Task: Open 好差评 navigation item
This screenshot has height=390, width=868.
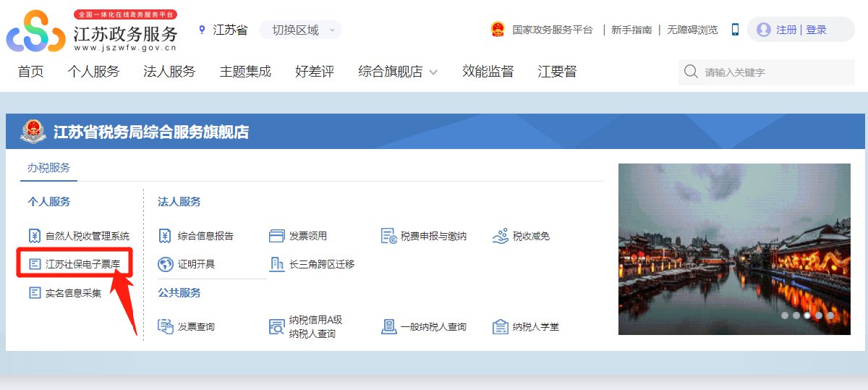Action: pyautogui.click(x=315, y=72)
